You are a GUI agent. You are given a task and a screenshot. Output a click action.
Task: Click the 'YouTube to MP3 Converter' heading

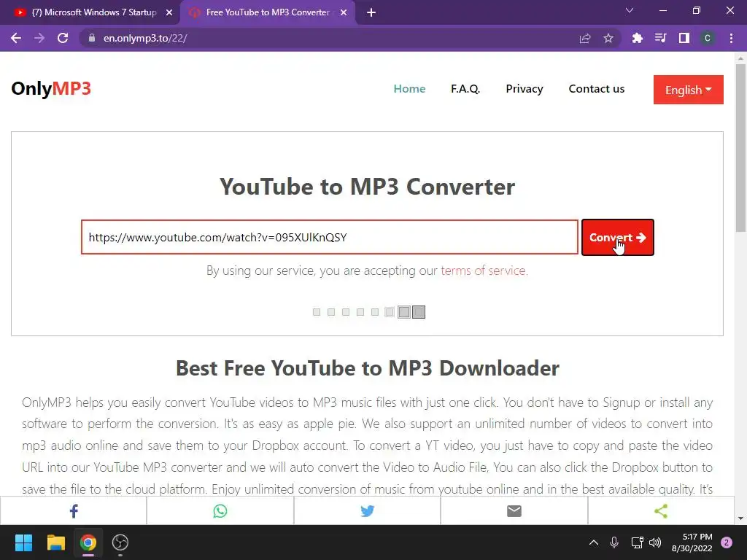368,187
